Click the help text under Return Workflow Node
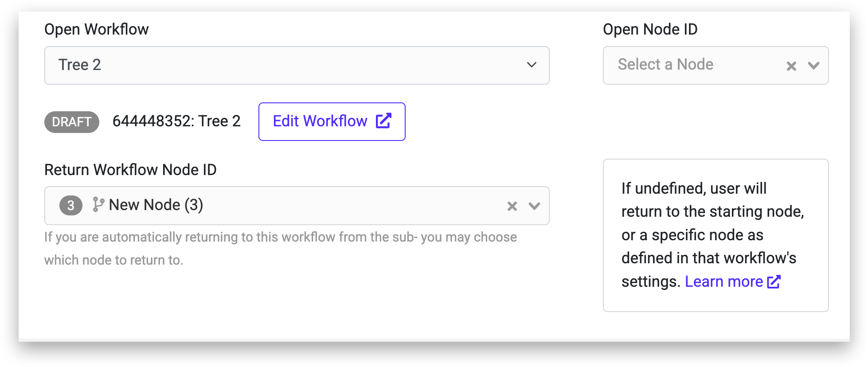The width and height of the screenshot is (868, 367). tap(280, 248)
